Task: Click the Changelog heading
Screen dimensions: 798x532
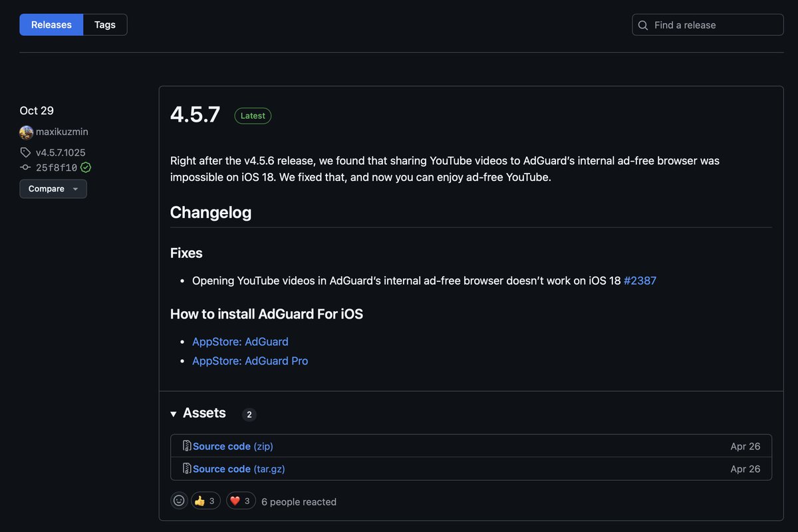Action: click(211, 213)
